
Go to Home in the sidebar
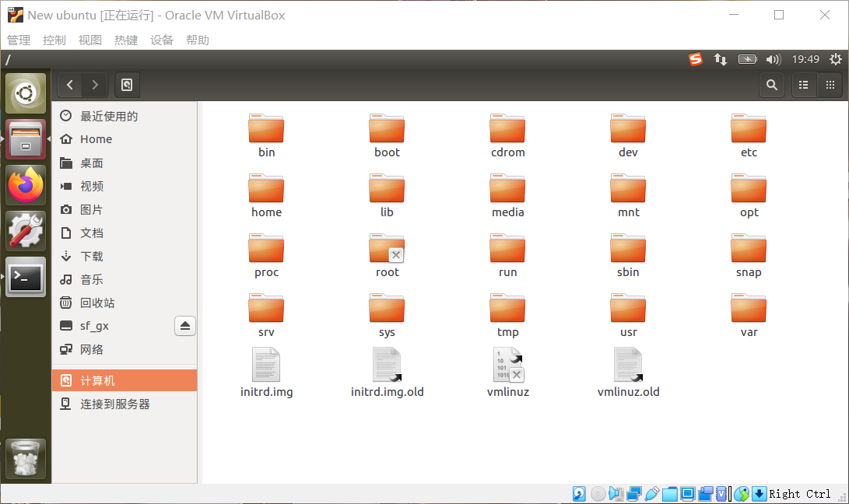pyautogui.click(x=125, y=139)
